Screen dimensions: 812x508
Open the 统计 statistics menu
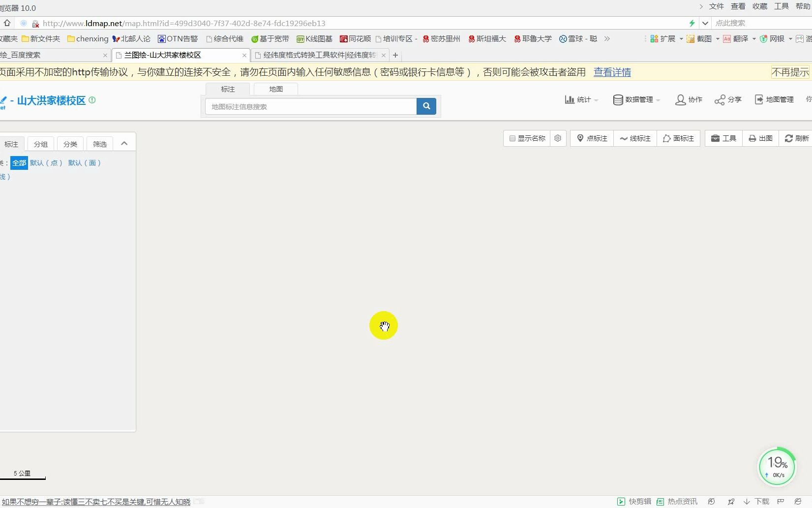point(581,99)
